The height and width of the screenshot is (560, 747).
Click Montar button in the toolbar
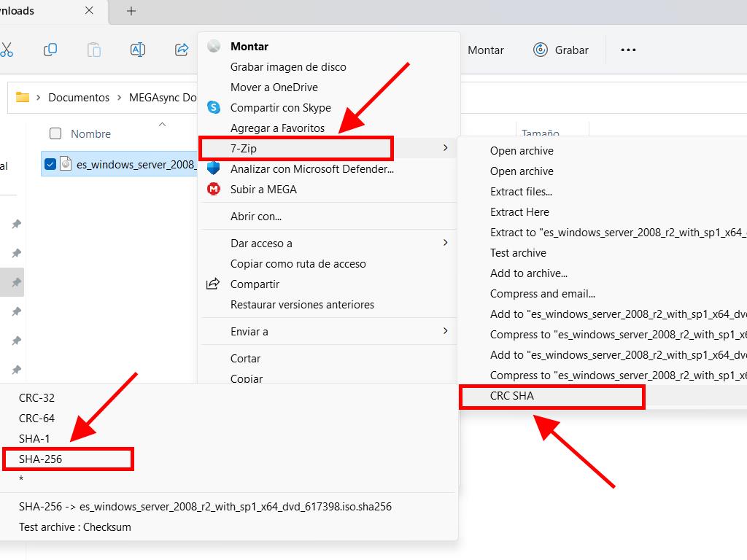tap(485, 50)
